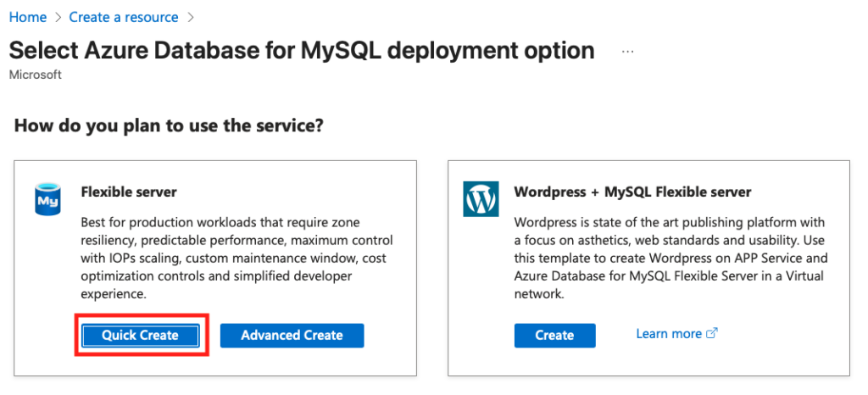Open the Learn more link

pyautogui.click(x=669, y=334)
